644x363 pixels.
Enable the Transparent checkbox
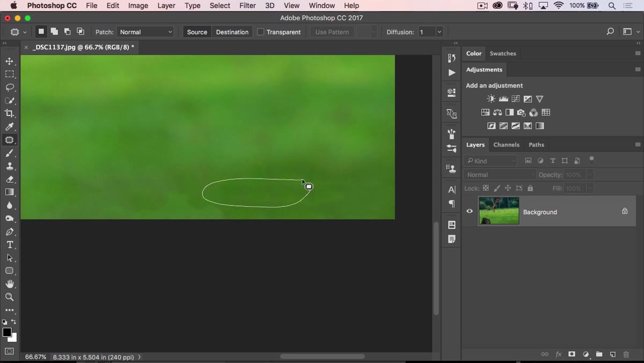(261, 32)
